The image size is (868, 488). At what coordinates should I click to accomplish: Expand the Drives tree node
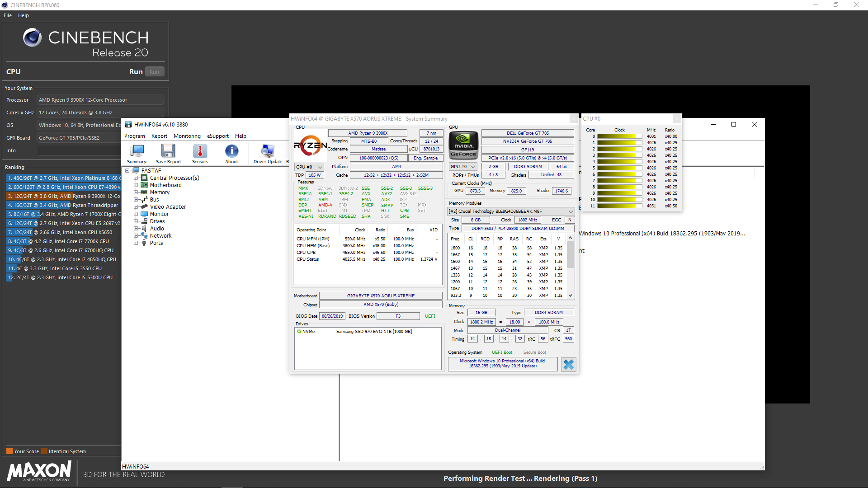(136, 221)
